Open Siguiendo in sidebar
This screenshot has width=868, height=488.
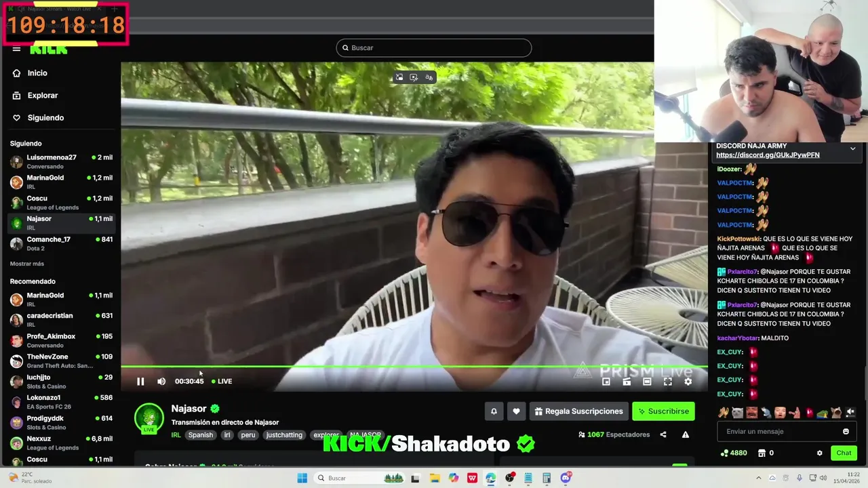(45, 118)
